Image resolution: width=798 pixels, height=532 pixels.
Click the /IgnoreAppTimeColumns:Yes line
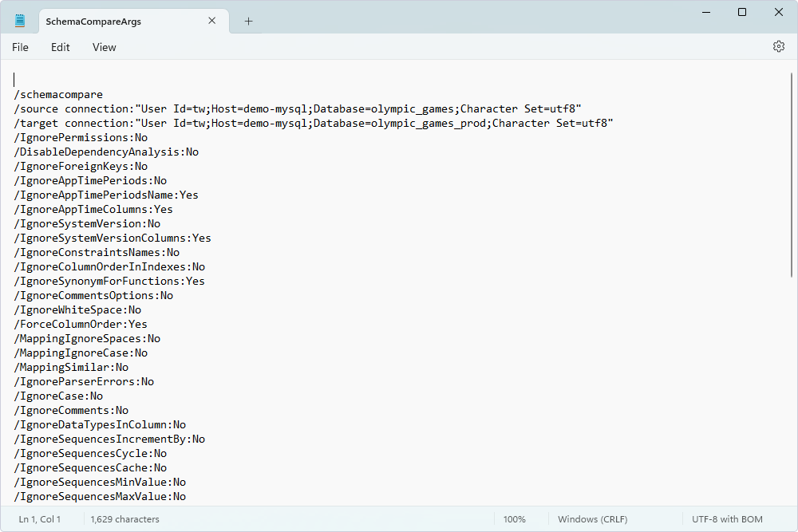click(x=93, y=210)
